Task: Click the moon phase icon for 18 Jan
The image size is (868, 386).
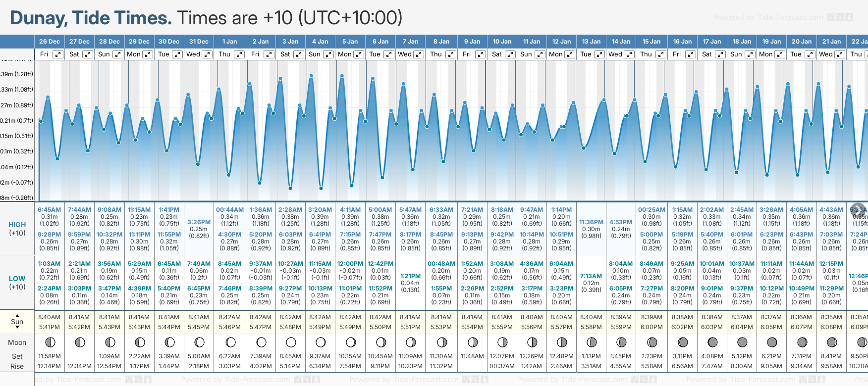Action: click(x=742, y=342)
